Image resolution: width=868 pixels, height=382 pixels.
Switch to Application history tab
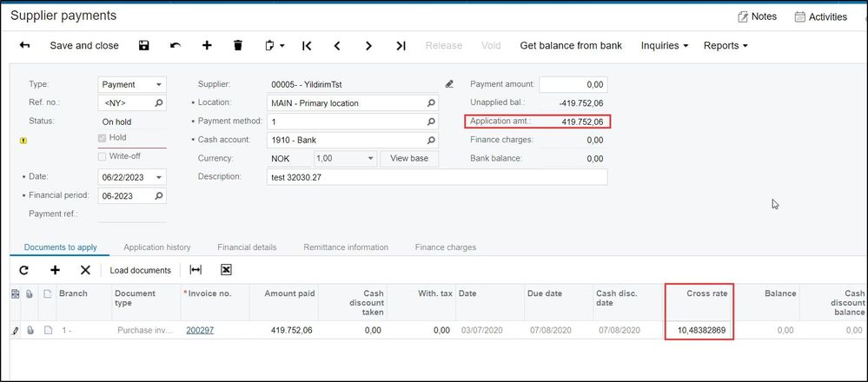click(x=157, y=247)
